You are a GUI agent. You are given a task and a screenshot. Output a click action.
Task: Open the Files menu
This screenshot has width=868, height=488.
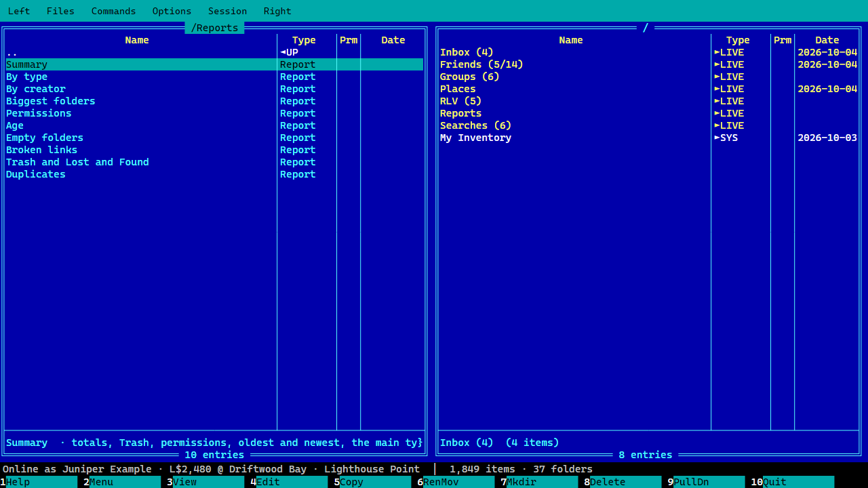point(60,11)
